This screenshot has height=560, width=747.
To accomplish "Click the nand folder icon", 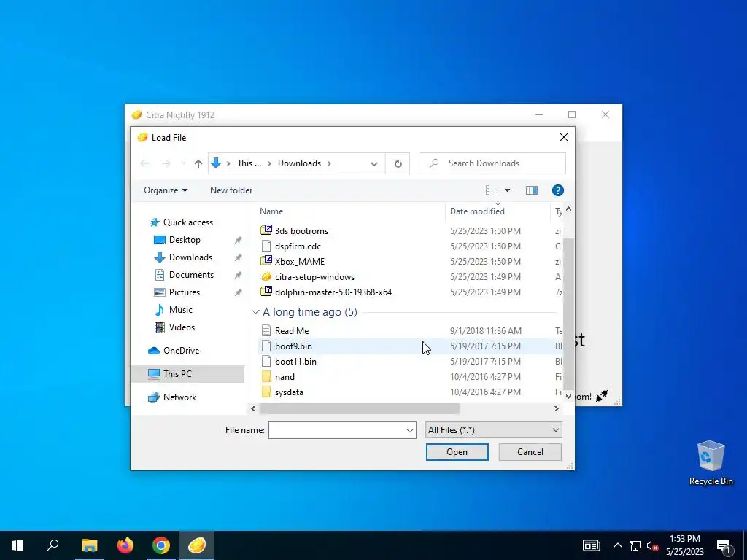I will 266,377.
